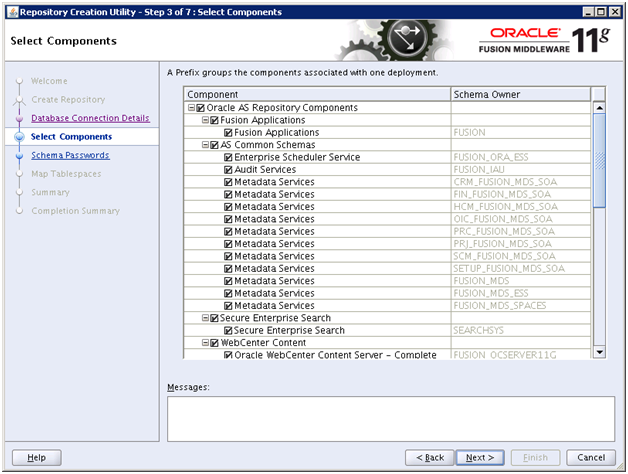The image size is (628, 474).
Task: Click the Map Tablespaces step
Action: [66, 174]
